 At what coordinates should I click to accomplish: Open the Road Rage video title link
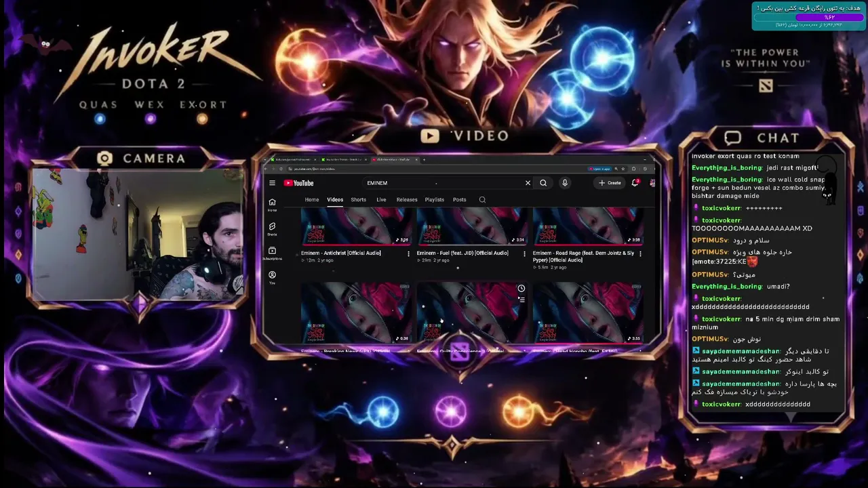(x=583, y=257)
